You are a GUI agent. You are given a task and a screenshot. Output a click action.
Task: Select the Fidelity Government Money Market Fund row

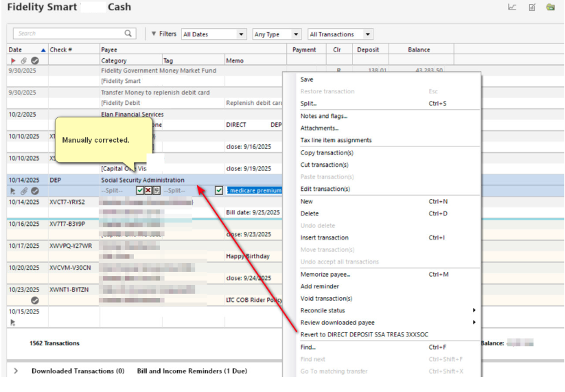coord(159,70)
